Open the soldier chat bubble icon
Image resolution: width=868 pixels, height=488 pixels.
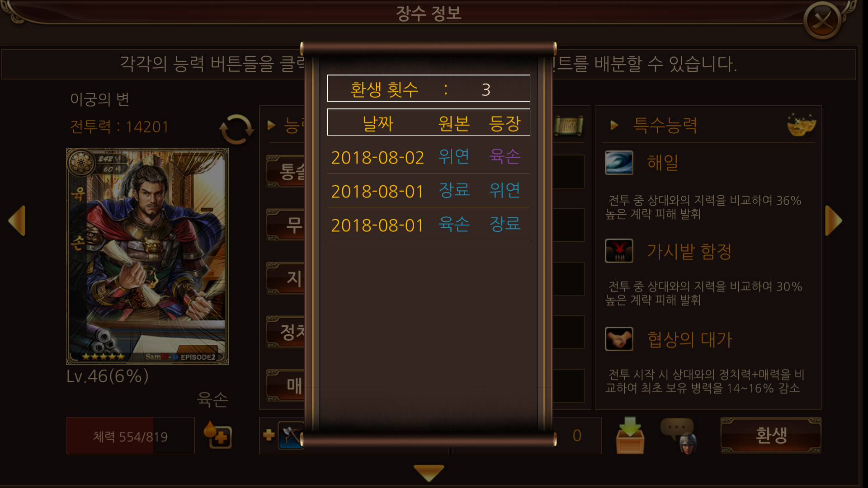tap(679, 436)
